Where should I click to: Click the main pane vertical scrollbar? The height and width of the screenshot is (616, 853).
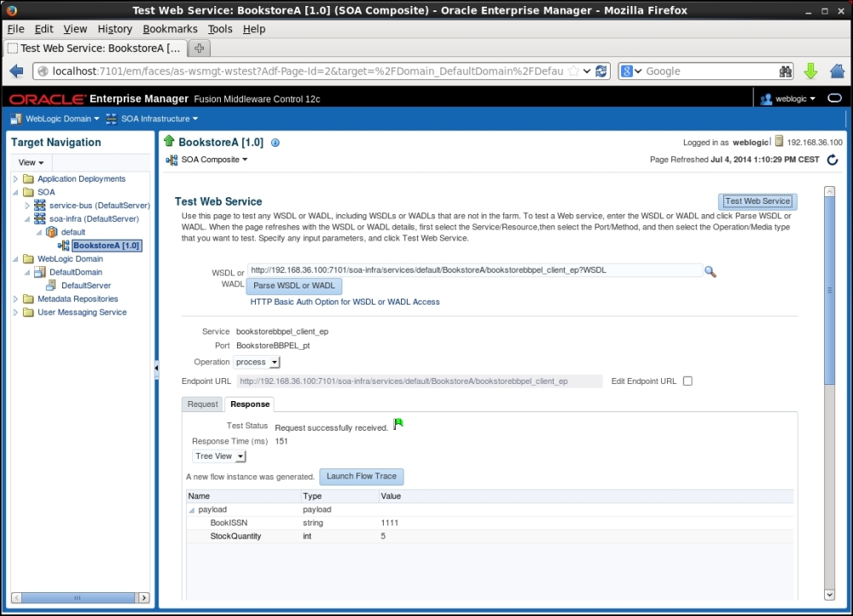(830, 291)
